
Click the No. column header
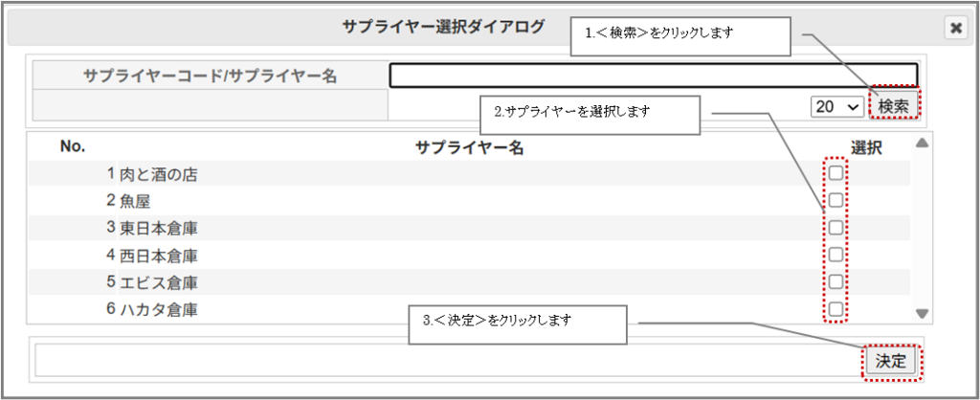coord(73,146)
